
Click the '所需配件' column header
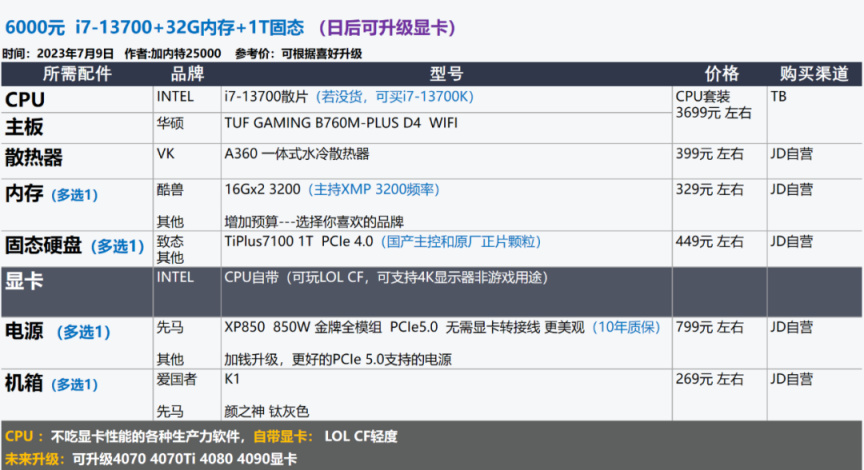[x=77, y=74]
